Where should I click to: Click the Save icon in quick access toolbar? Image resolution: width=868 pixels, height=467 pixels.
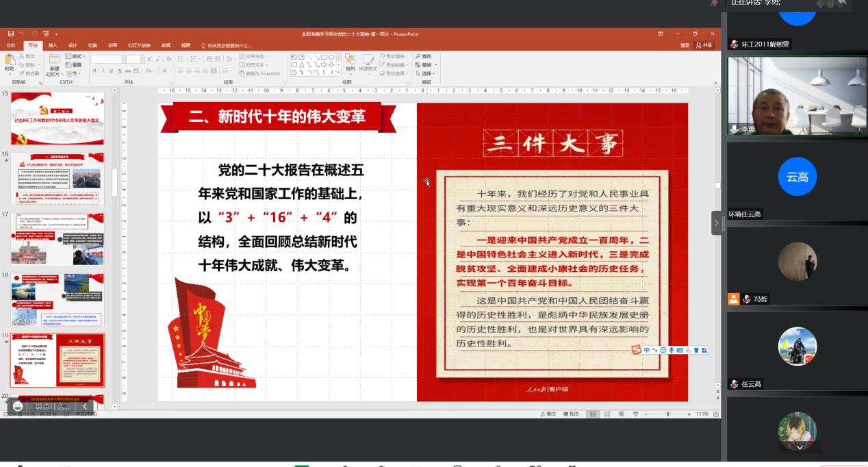(10, 34)
